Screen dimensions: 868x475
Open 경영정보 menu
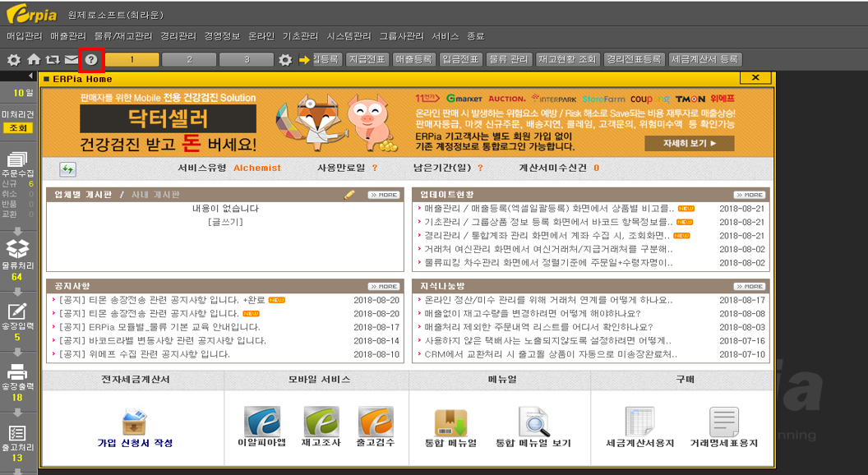pyautogui.click(x=222, y=36)
